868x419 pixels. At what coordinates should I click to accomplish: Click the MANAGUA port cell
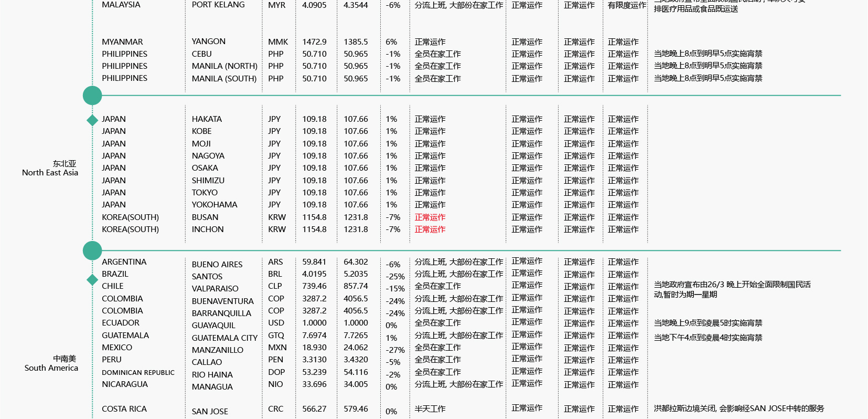(x=212, y=387)
